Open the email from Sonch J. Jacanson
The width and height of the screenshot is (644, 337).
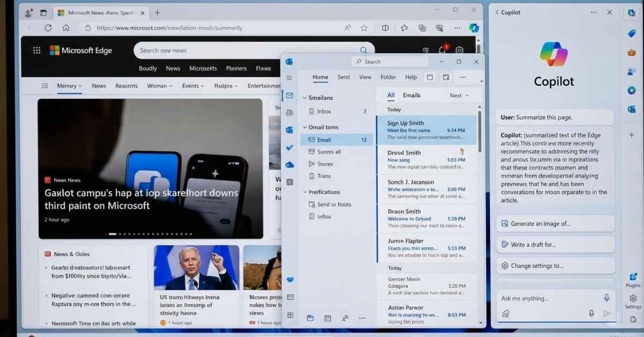426,189
